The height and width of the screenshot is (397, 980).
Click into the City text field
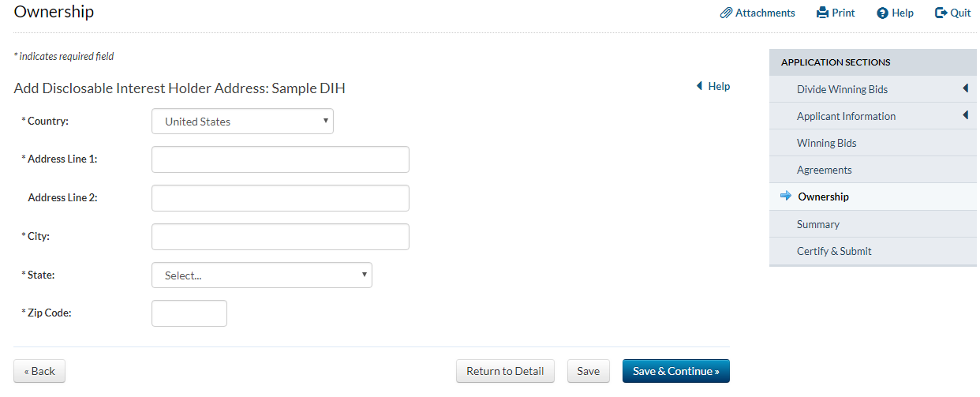tap(280, 237)
